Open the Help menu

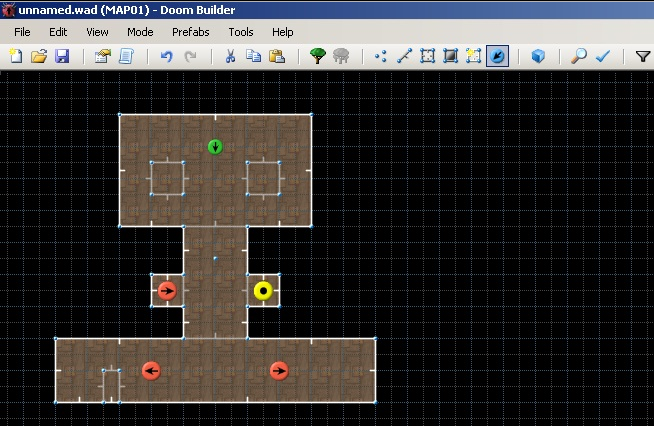(x=282, y=32)
